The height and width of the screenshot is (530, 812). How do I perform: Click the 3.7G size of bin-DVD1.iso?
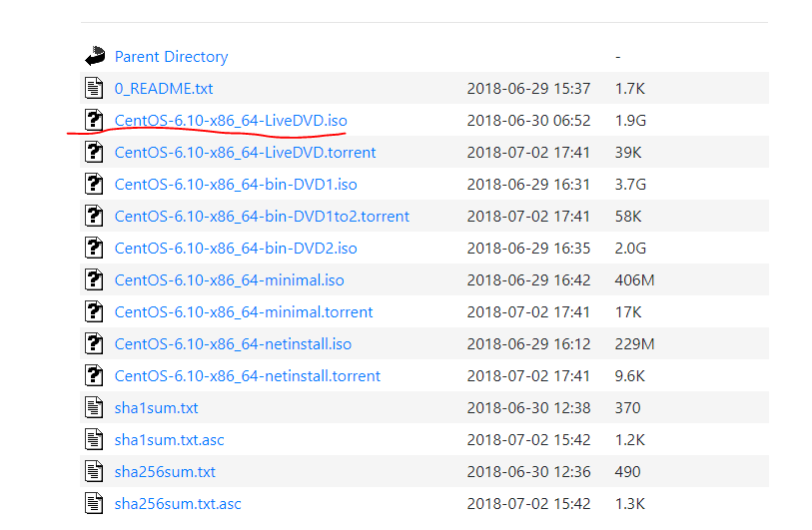630,185
